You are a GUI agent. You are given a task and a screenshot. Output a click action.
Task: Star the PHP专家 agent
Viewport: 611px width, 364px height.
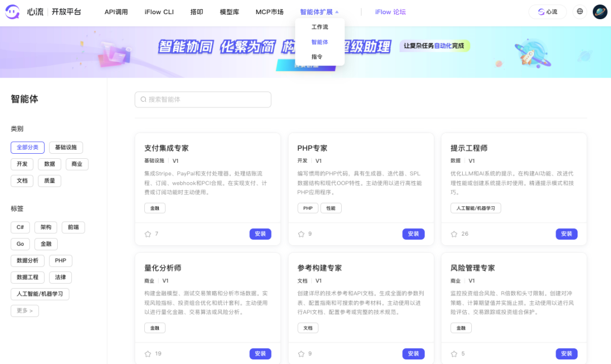coord(301,234)
